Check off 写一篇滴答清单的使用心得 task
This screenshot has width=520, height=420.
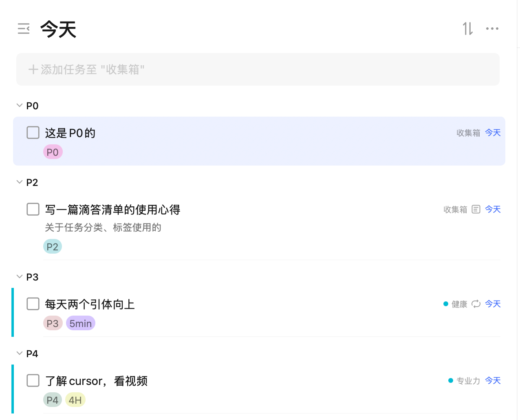(33, 209)
